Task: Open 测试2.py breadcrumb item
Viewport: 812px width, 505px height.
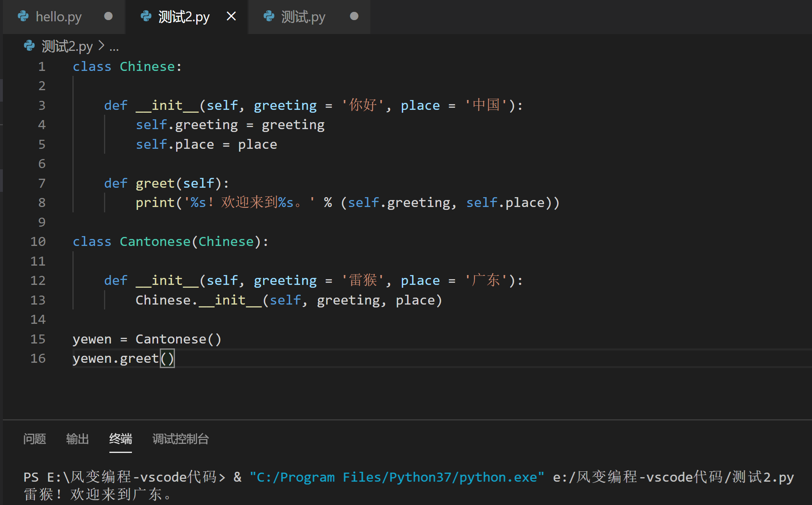Action: [67, 46]
